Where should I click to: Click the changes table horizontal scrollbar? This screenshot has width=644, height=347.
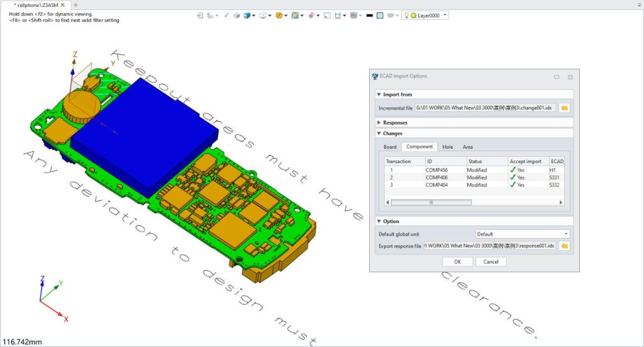click(x=431, y=203)
